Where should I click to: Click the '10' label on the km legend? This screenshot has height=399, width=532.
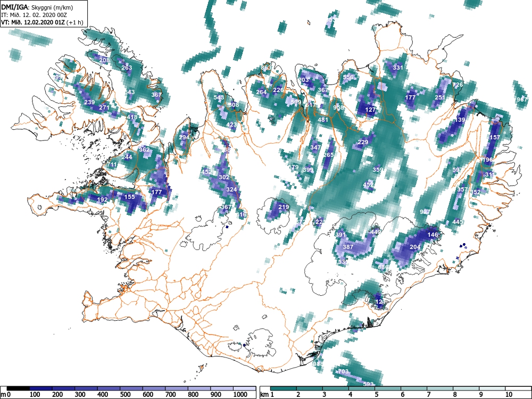(x=508, y=395)
